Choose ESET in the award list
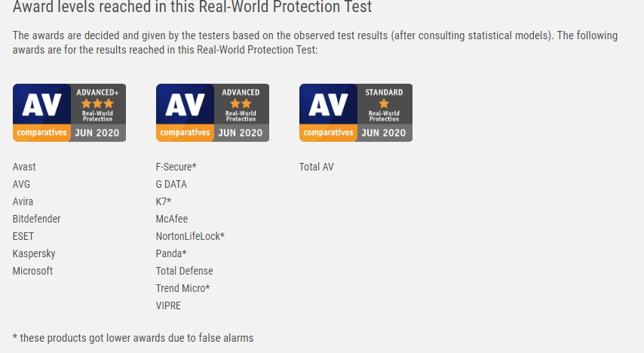The width and height of the screenshot is (644, 353). click(x=23, y=236)
